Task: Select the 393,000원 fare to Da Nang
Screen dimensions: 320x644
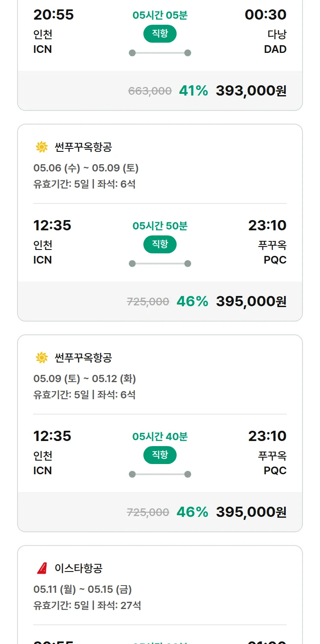Action: tap(251, 91)
